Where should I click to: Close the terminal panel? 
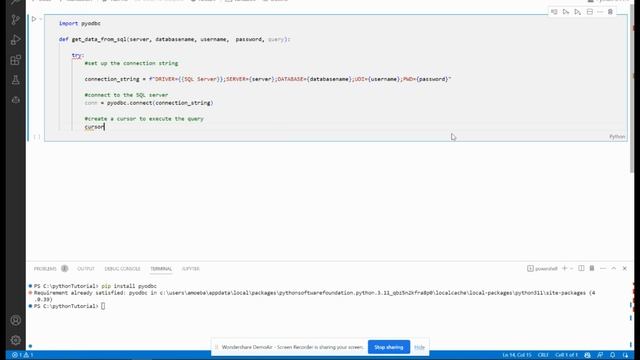pos(624,268)
